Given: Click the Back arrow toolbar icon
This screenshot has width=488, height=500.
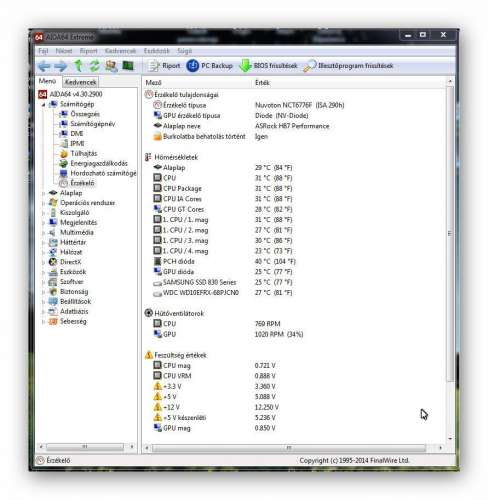Looking at the screenshot, I should pos(44,66).
